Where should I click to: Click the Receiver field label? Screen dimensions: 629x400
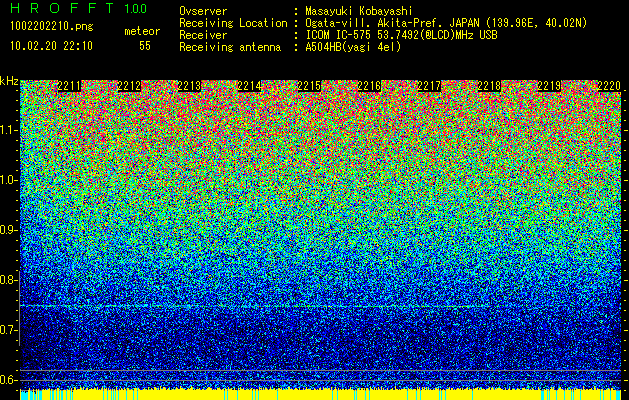(203, 35)
